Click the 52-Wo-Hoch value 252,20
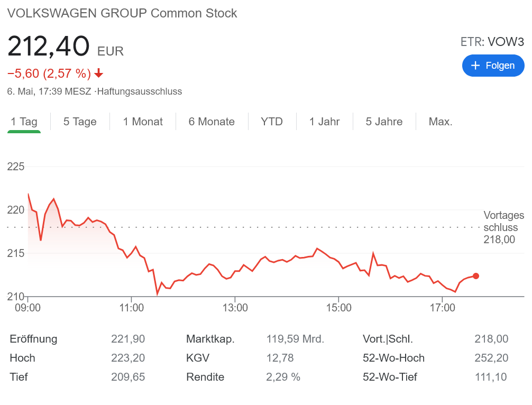This screenshot has width=532, height=405. pos(491,358)
